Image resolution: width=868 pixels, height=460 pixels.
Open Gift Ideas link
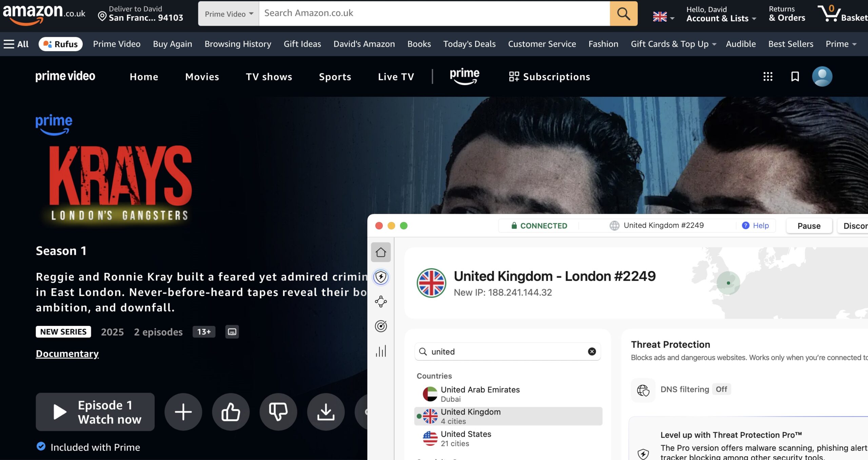click(x=302, y=44)
